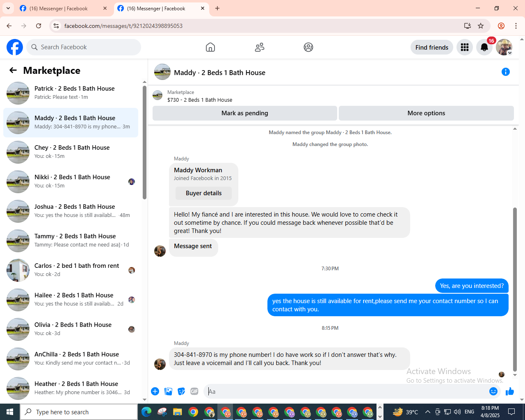
Task: Open Windows notification center
Action: [x=511, y=412]
